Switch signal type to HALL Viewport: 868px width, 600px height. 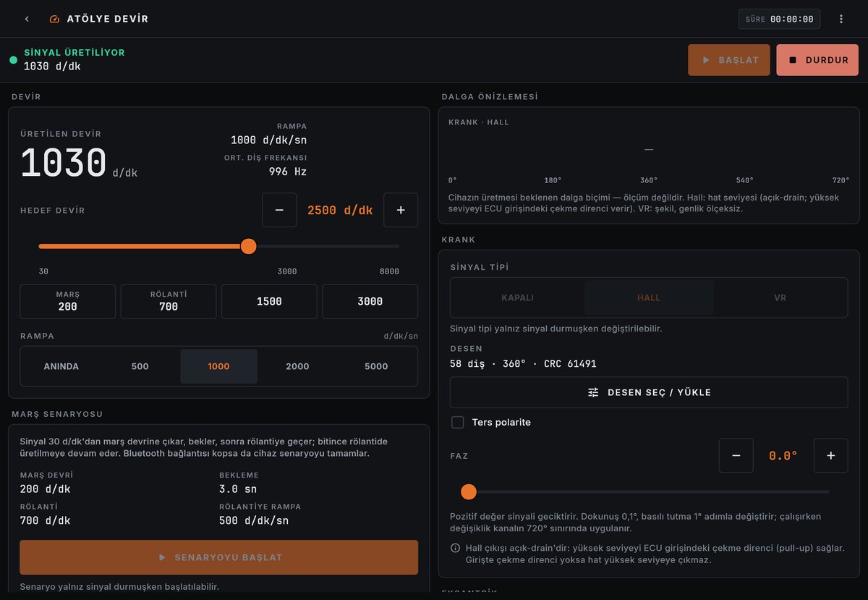[x=649, y=297]
